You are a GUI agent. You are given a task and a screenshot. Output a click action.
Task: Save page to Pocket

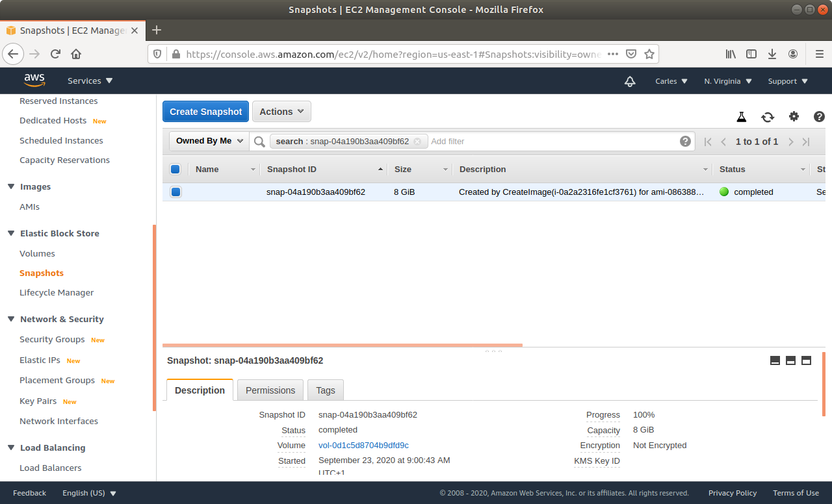click(630, 54)
